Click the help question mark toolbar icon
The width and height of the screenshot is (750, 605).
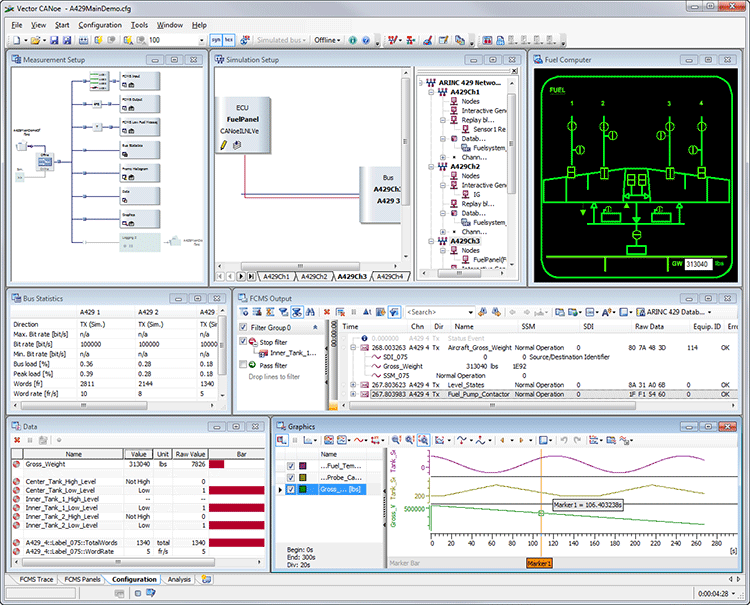coord(366,40)
